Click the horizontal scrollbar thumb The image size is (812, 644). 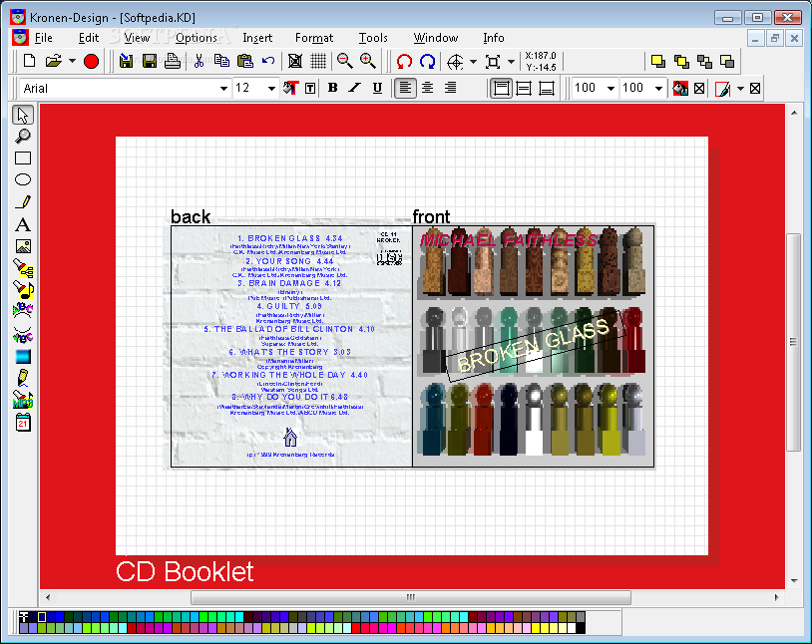(411, 597)
